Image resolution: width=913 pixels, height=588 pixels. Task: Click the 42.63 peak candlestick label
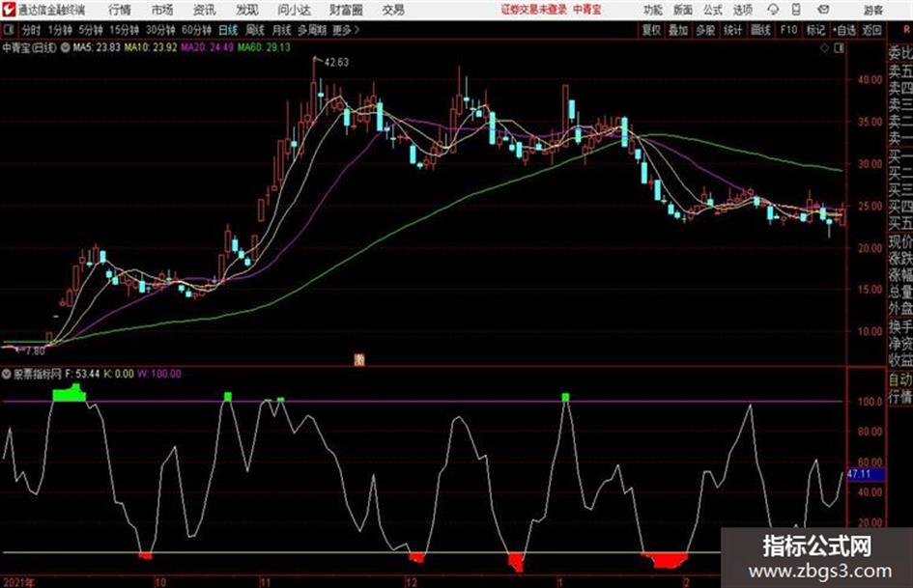coord(336,63)
